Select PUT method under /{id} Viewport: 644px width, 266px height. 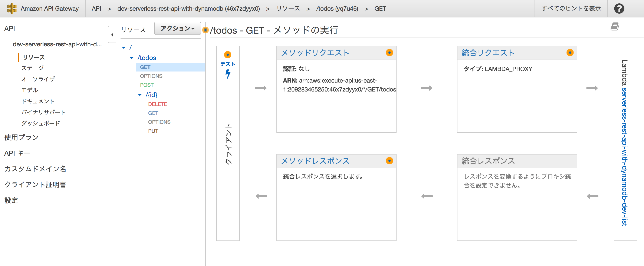pyautogui.click(x=153, y=131)
